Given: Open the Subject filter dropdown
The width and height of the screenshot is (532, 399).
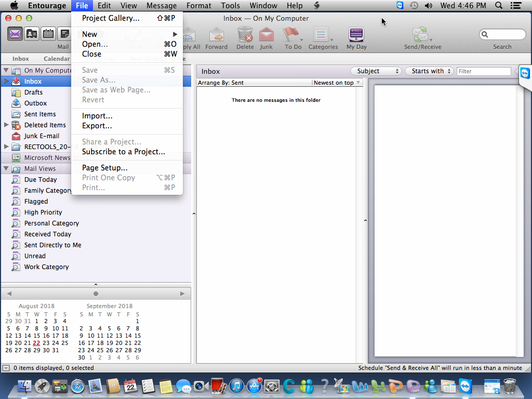Looking at the screenshot, I should click(x=376, y=71).
